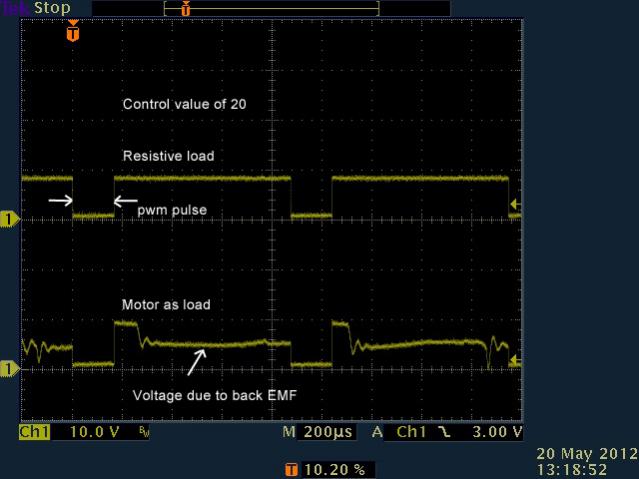Screen dimensions: 639x479
Task: Click the 10.0 V vertical scale readout
Action: (95, 432)
